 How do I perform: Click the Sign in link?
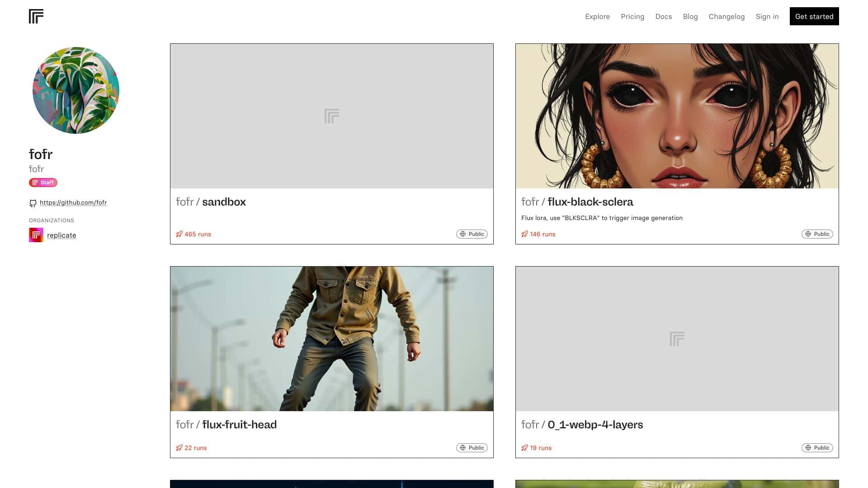(x=767, y=16)
